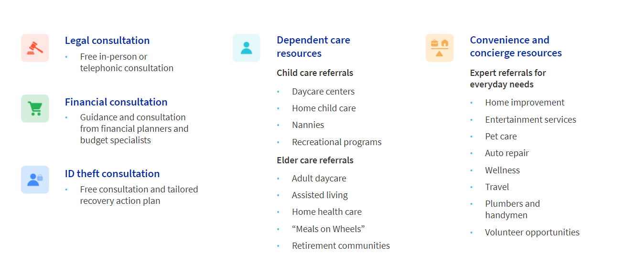Click the Child care referrals subheading
This screenshot has height=254, width=644.
[x=315, y=73]
